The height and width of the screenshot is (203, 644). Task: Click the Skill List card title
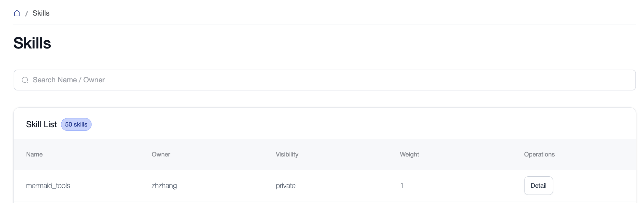[41, 125]
